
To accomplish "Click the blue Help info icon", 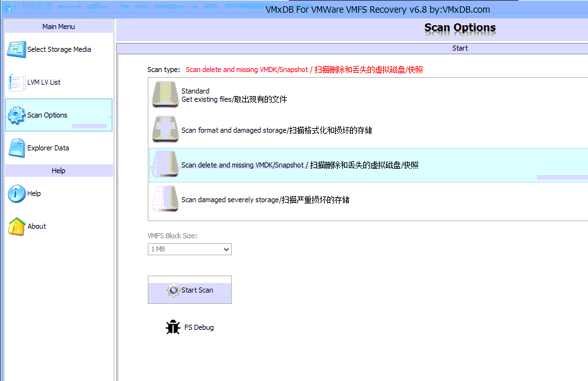I will pyautogui.click(x=16, y=193).
